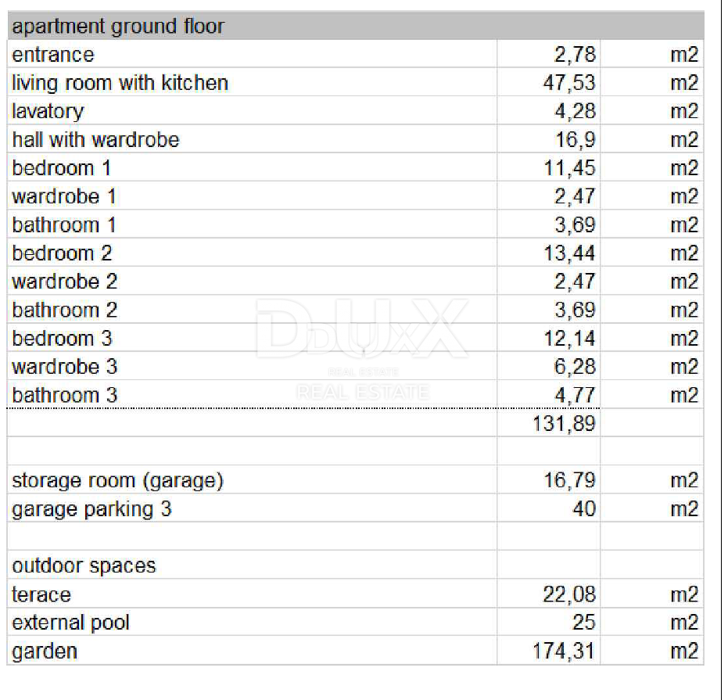728x700 pixels.
Task: Select the 'bathroom 1' label cell
Action: 64,225
